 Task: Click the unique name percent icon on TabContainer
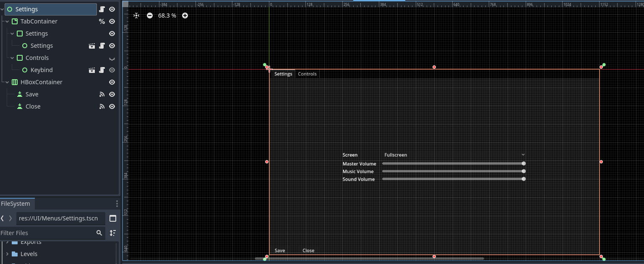[102, 21]
